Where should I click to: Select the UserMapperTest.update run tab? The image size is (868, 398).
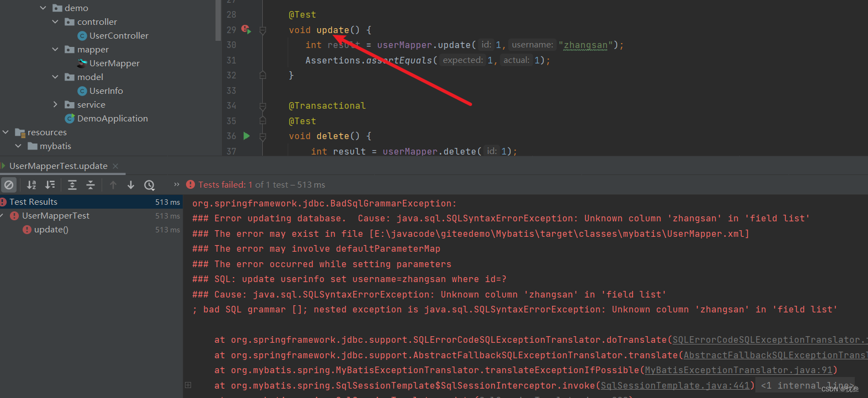click(59, 166)
